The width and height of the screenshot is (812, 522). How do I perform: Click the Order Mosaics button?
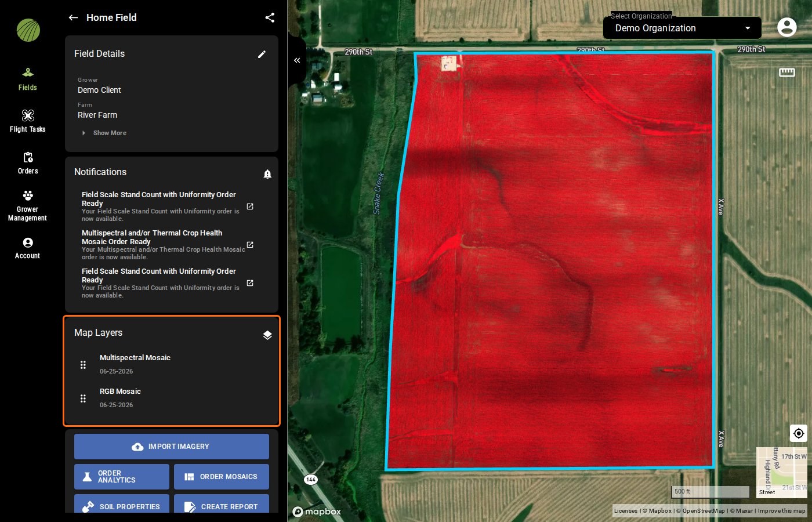(222, 477)
